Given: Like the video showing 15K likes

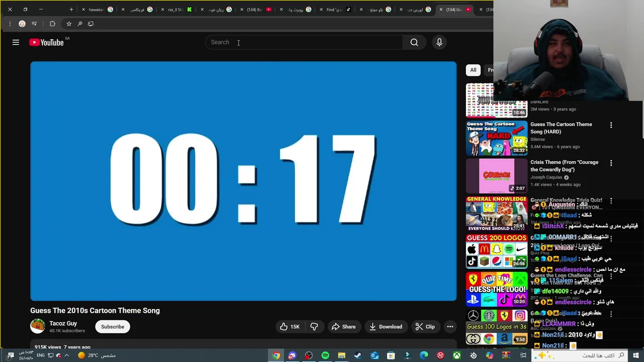Looking at the screenshot, I should pyautogui.click(x=290, y=327).
